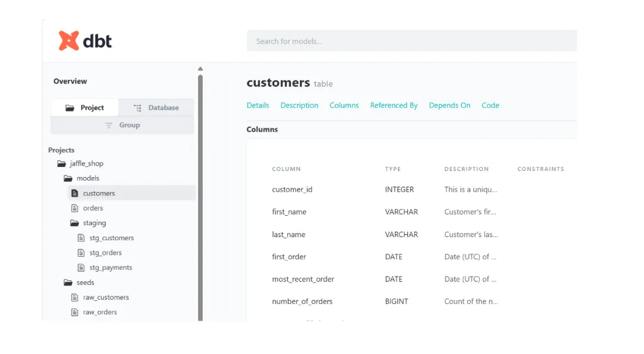The image size is (644, 354).
Task: Switch to the Database view tab
Action: 156,108
